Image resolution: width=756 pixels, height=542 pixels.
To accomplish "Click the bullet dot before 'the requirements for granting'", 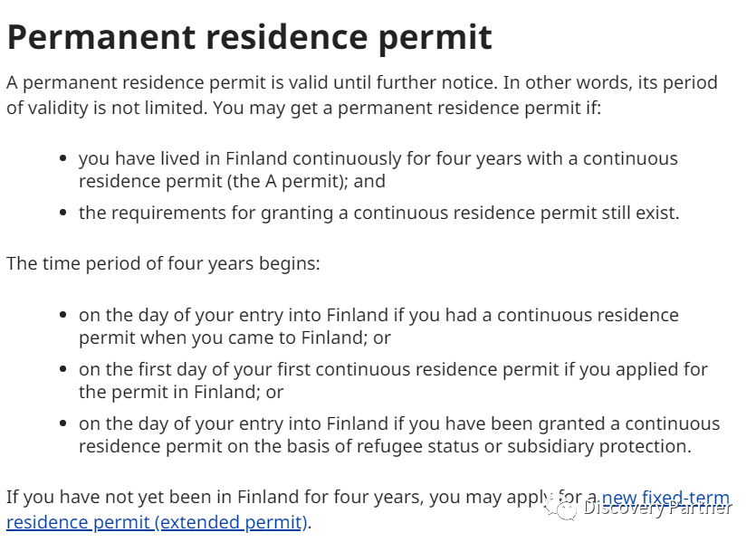I will coord(62,213).
